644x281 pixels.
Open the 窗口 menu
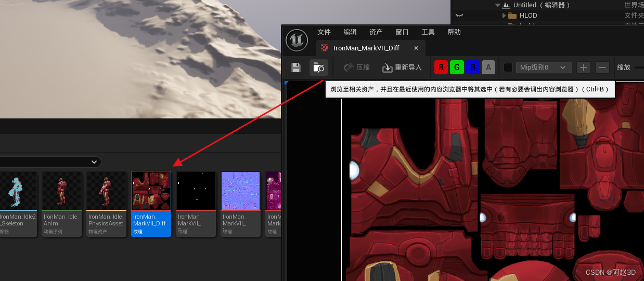402,32
